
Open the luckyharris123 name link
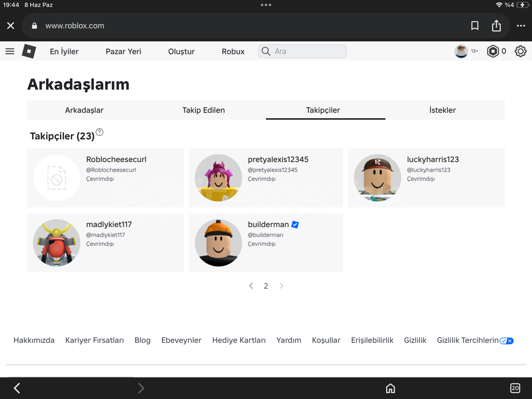pyautogui.click(x=433, y=160)
